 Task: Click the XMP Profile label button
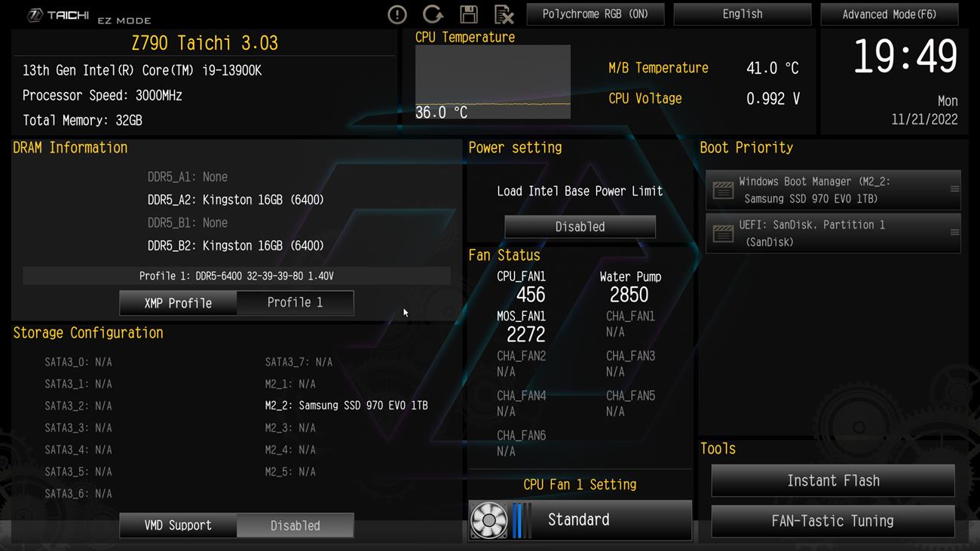pyautogui.click(x=178, y=302)
